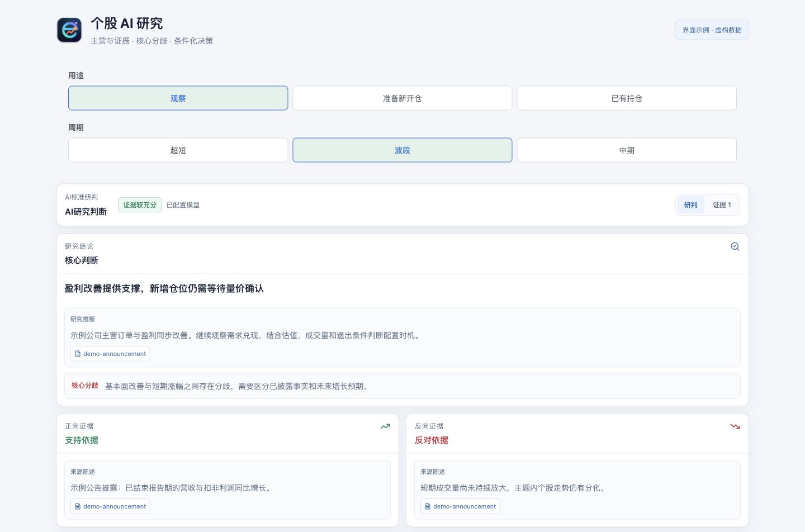Click the 支持依据 green heading
The width and height of the screenshot is (805, 532).
coord(82,440)
